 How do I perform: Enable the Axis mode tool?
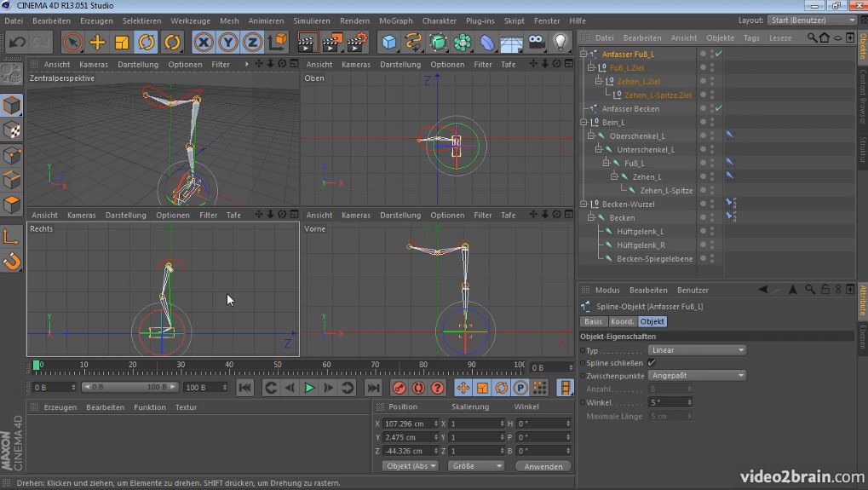(12, 236)
